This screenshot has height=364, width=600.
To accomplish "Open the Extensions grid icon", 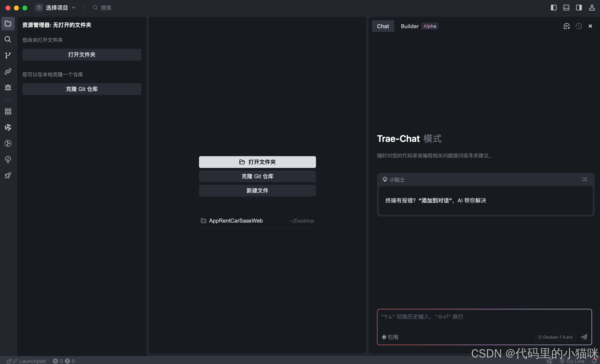I will [8, 111].
